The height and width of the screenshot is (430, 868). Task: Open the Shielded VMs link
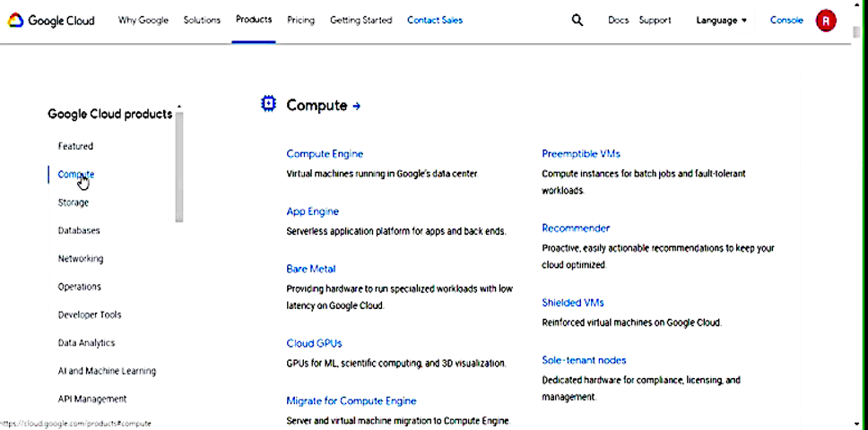click(x=572, y=303)
